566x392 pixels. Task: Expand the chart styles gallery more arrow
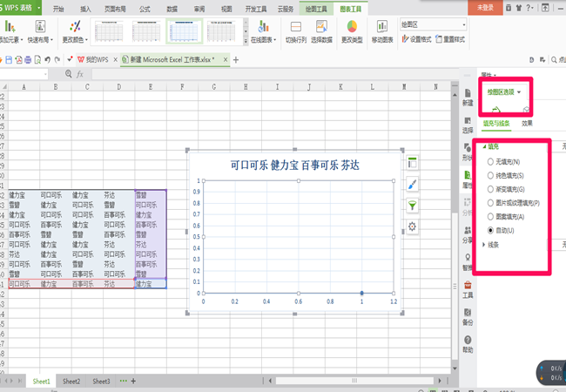tap(246, 41)
